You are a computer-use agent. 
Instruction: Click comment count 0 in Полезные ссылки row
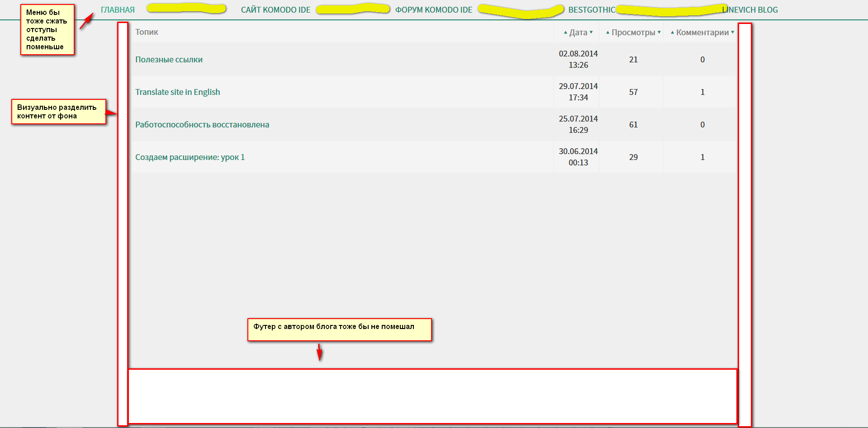pyautogui.click(x=702, y=60)
